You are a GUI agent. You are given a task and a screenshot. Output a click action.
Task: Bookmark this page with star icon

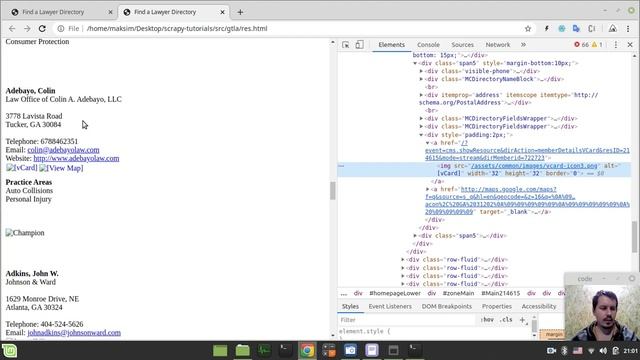528,29
